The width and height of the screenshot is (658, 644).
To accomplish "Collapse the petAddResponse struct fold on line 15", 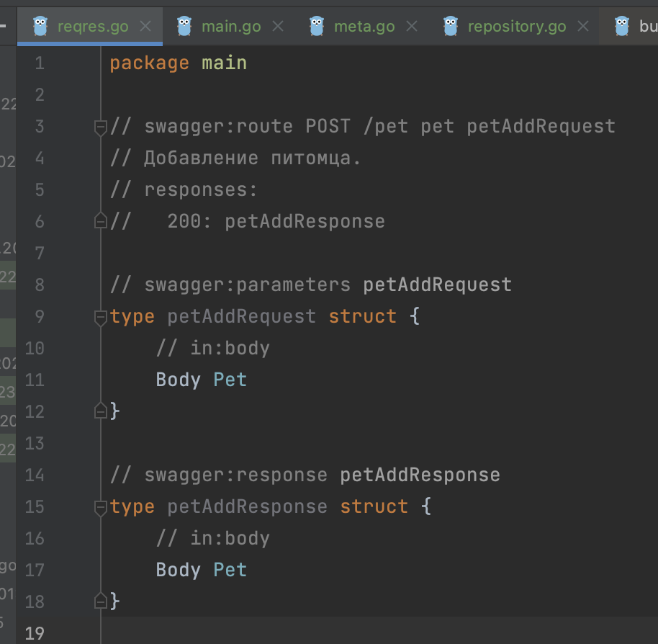I will 101,508.
